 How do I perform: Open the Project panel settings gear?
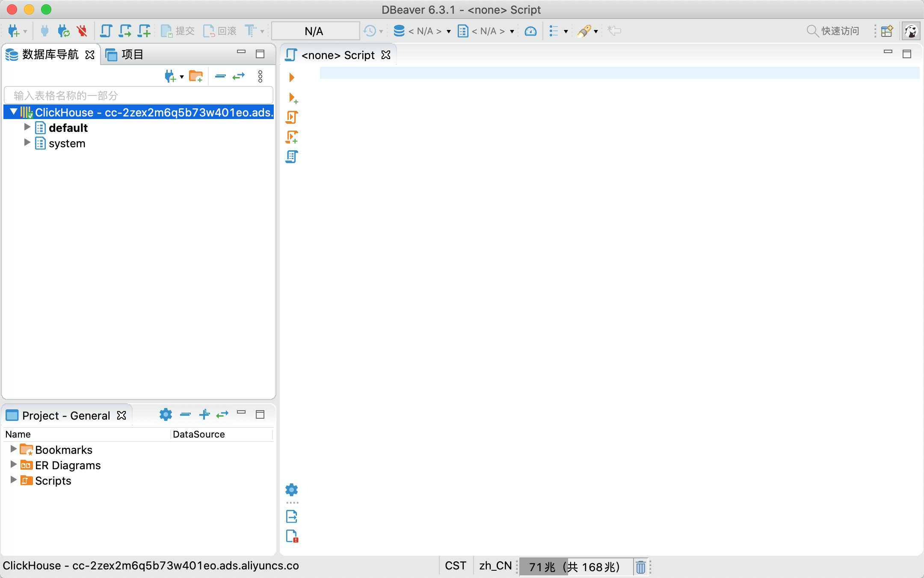click(166, 414)
